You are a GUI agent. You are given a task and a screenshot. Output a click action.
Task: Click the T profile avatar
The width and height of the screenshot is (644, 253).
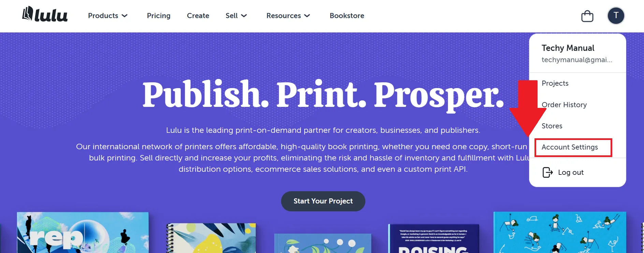(x=616, y=16)
